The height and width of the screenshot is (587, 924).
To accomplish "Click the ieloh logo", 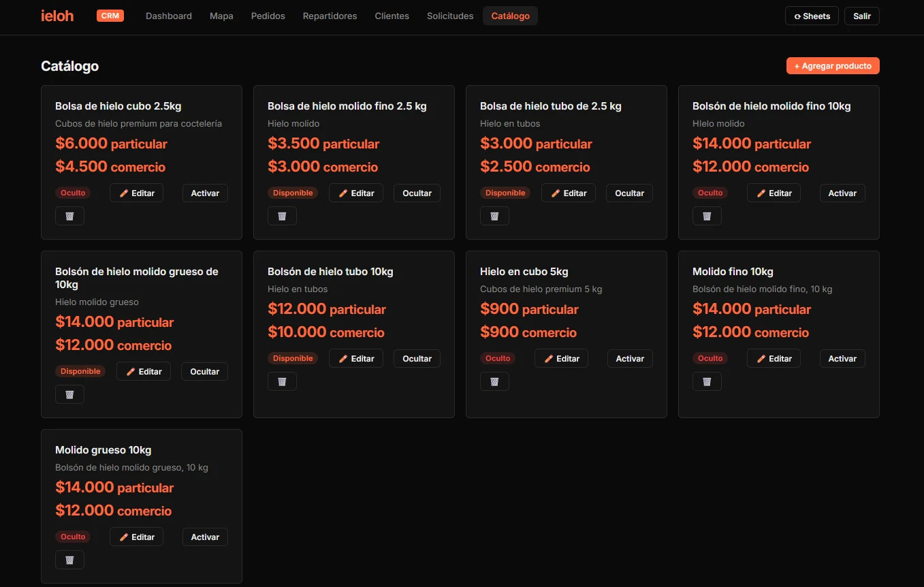I will [x=57, y=16].
